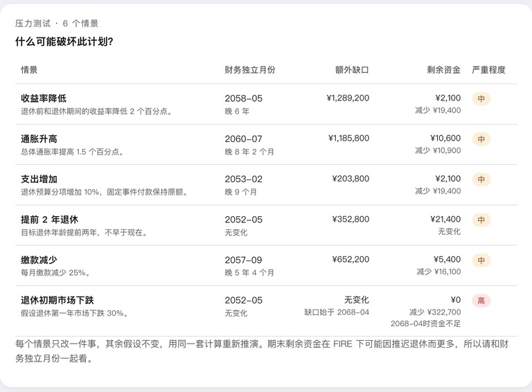This screenshot has width=532, height=392.
Task: Click the 严重程度 column header
Action: 488,70
